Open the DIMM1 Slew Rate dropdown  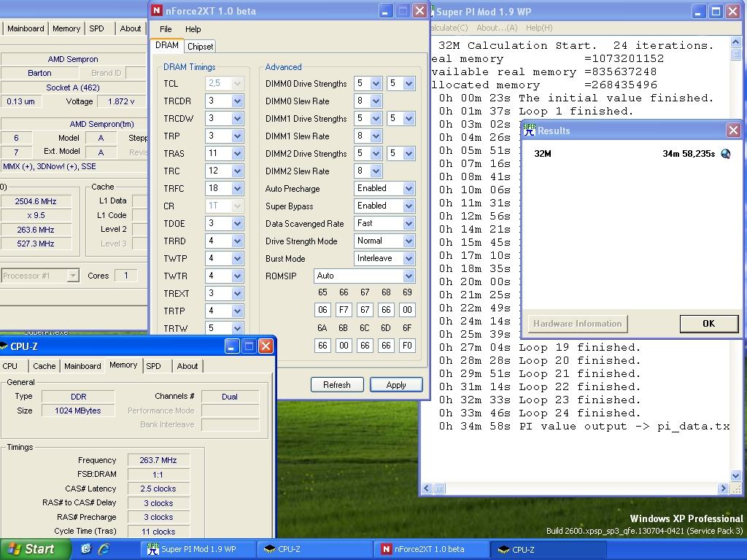(x=376, y=136)
